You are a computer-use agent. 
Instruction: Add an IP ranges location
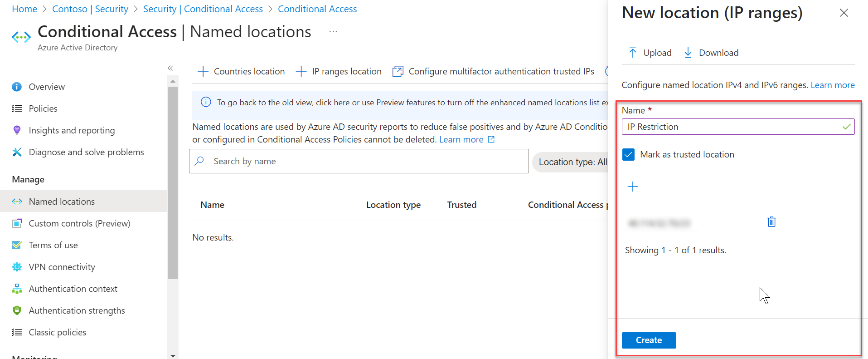339,71
